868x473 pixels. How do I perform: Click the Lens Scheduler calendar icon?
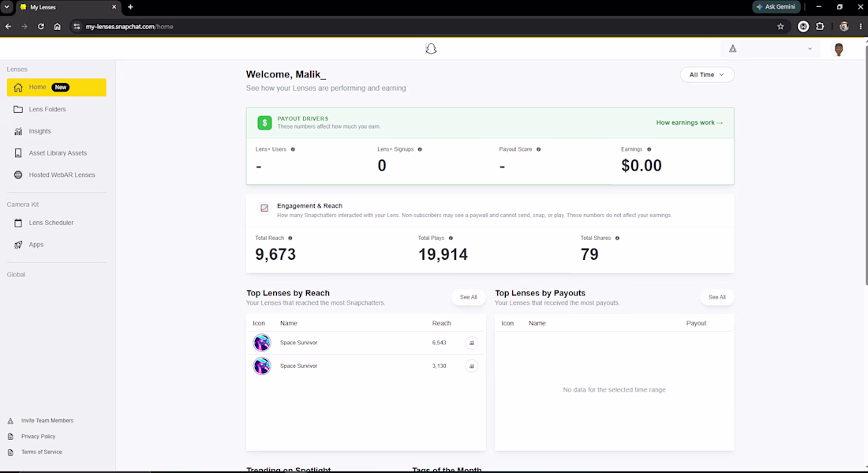click(x=18, y=223)
